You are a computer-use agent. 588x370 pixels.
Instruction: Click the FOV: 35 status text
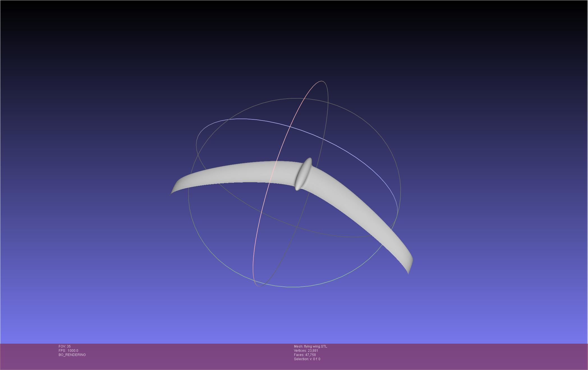pos(65,346)
